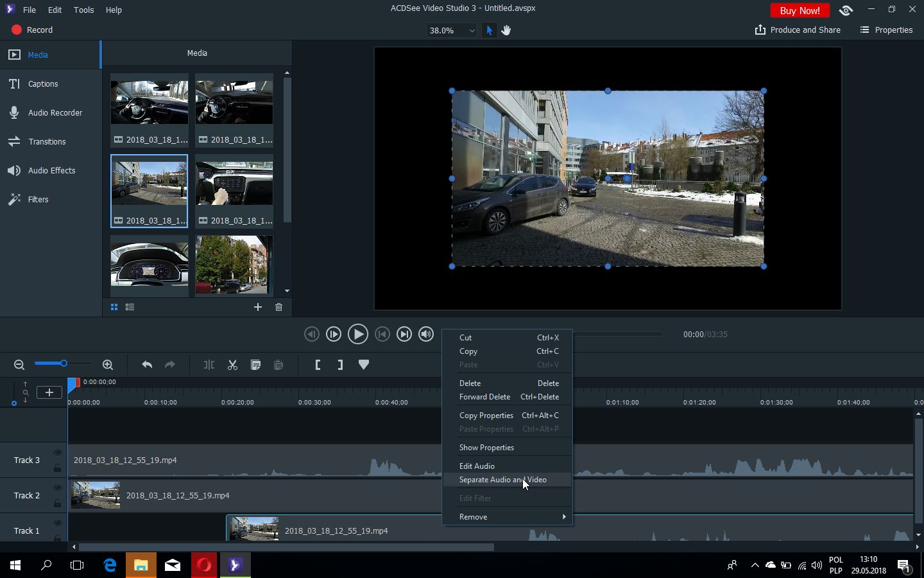Click the Buy Now! button
924x578 pixels.
coord(800,10)
